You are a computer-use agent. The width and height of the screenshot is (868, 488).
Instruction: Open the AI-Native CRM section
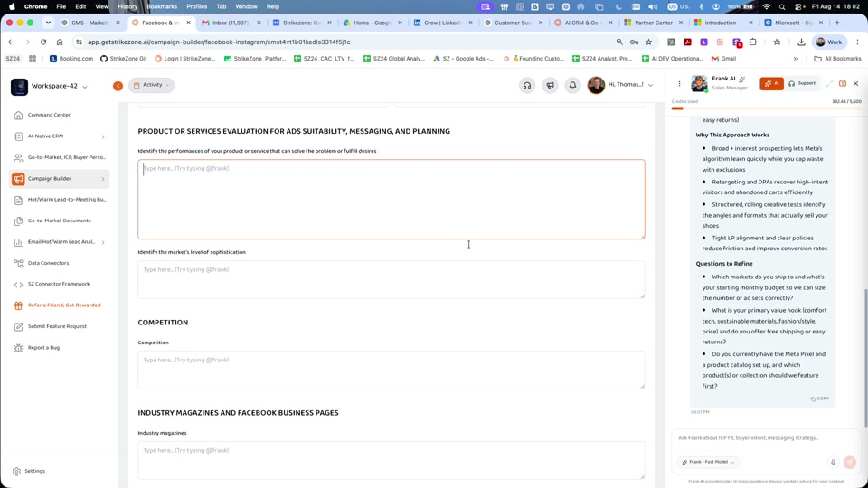pyautogui.click(x=45, y=136)
